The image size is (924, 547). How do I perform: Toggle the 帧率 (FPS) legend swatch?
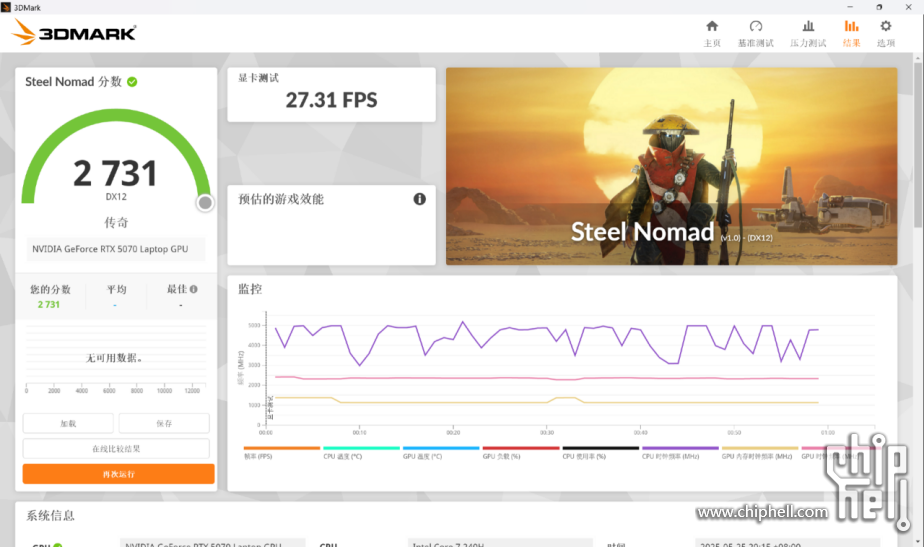pos(282,448)
